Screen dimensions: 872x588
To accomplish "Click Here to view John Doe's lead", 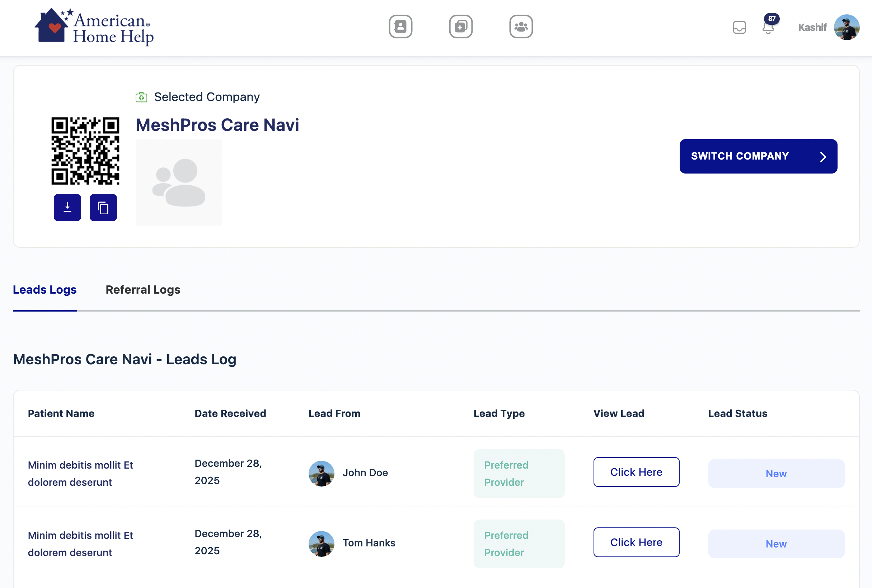I will [636, 472].
